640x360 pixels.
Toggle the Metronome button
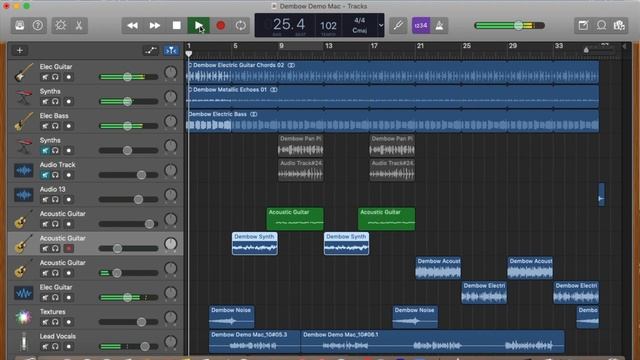coord(440,25)
